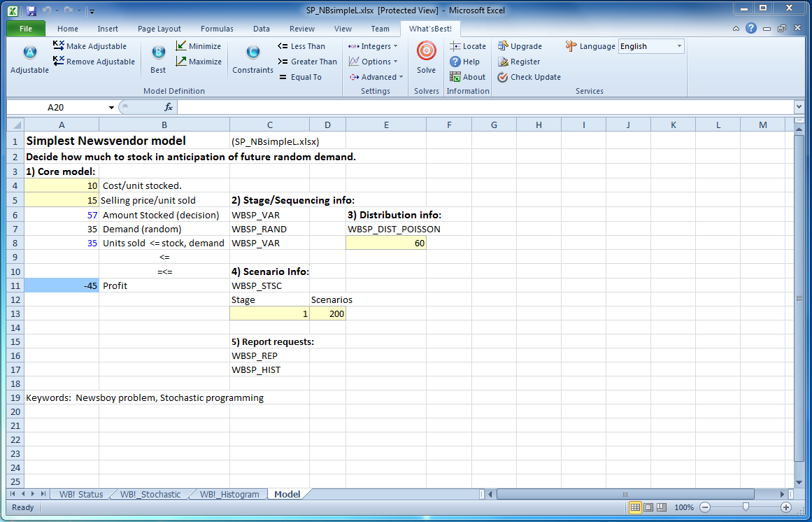
Task: Switch to the Page Layout tab
Action: click(x=159, y=29)
